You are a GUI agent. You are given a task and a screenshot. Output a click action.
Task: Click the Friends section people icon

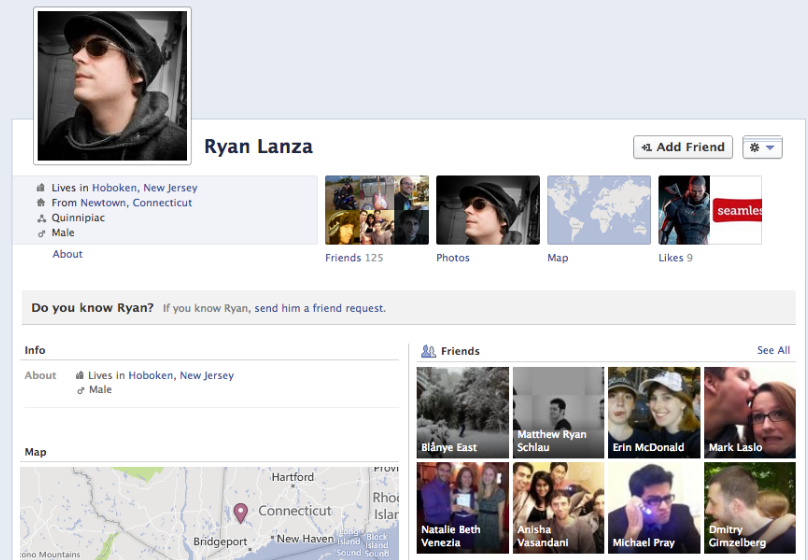428,351
